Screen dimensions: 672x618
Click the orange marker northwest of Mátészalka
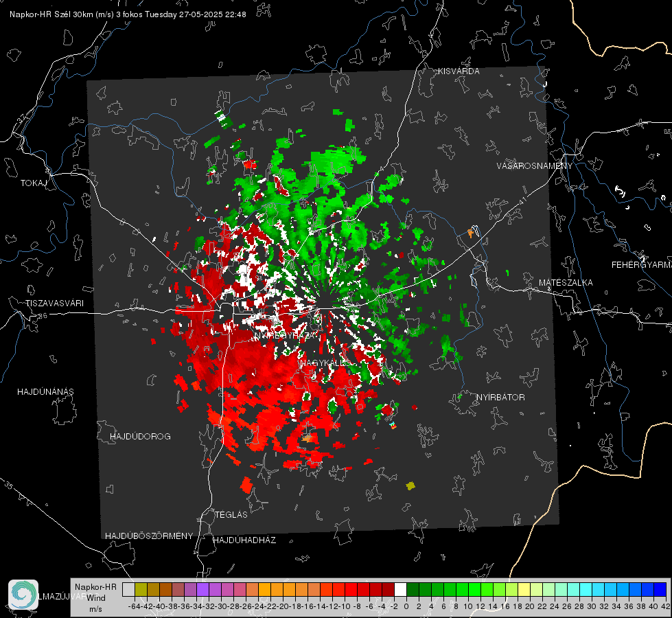pyautogui.click(x=471, y=233)
